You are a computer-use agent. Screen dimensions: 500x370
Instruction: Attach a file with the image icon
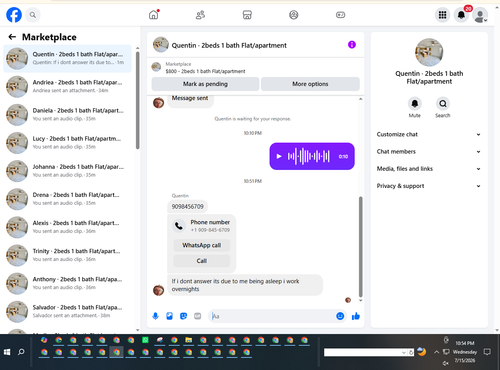coord(169,316)
